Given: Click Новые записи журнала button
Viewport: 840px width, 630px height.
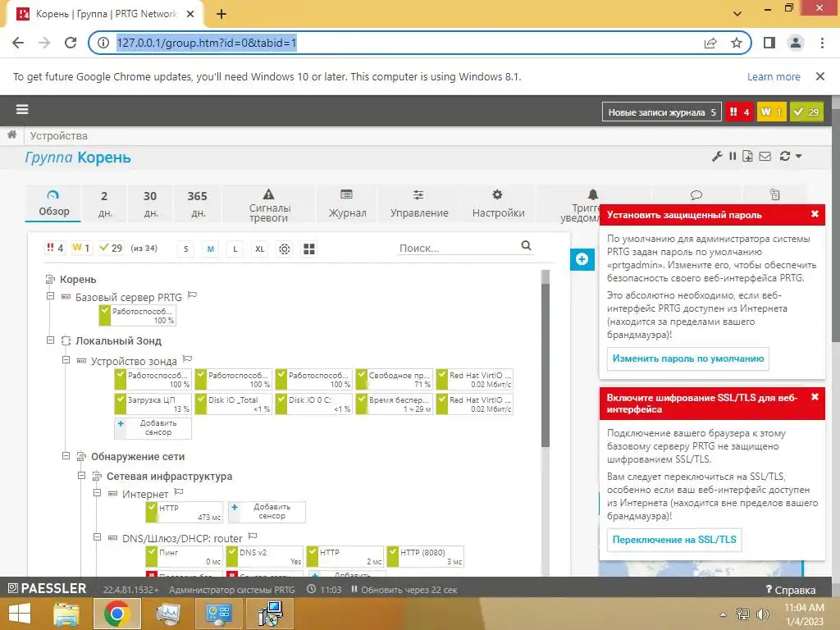Looking at the screenshot, I should coord(662,112).
